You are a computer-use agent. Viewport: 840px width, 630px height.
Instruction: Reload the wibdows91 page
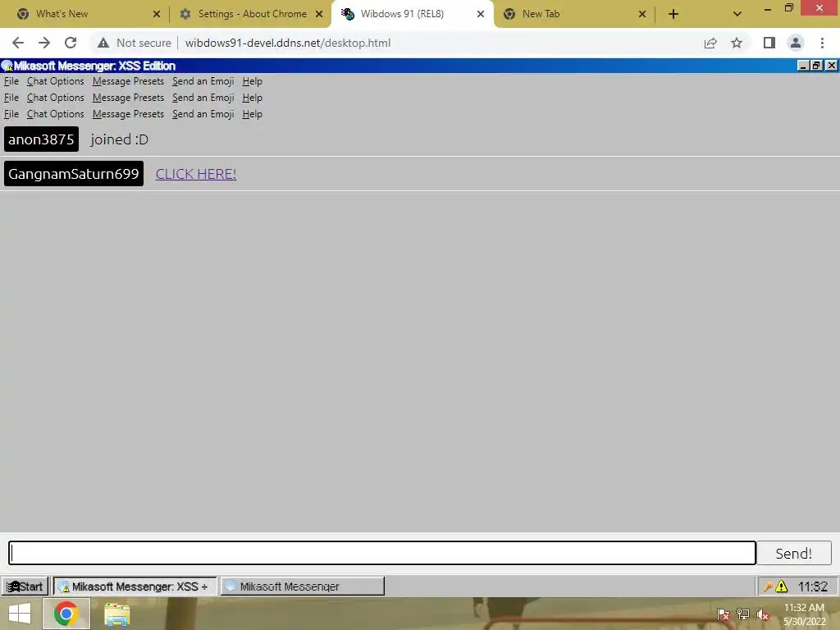tap(71, 43)
